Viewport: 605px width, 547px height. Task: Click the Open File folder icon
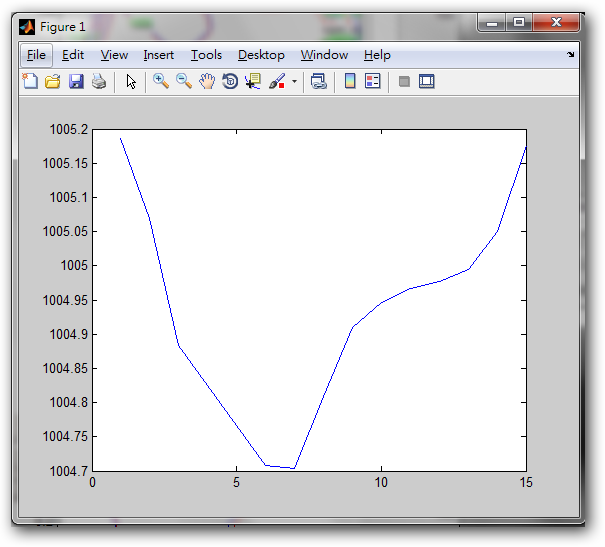pos(53,82)
